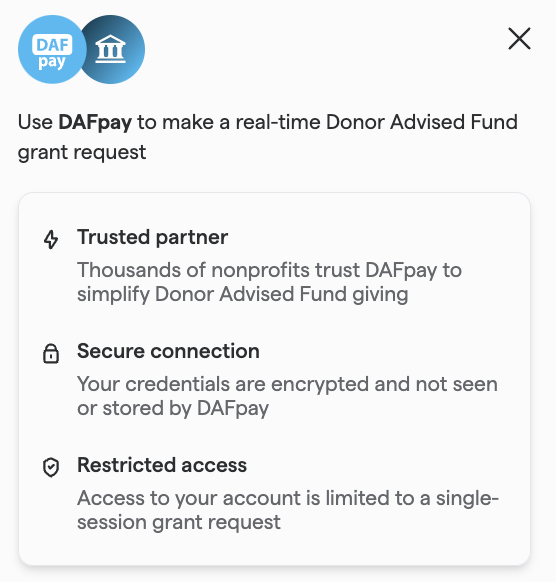This screenshot has width=556, height=582.
Task: Select the Trusted partner heading
Action: pos(152,237)
